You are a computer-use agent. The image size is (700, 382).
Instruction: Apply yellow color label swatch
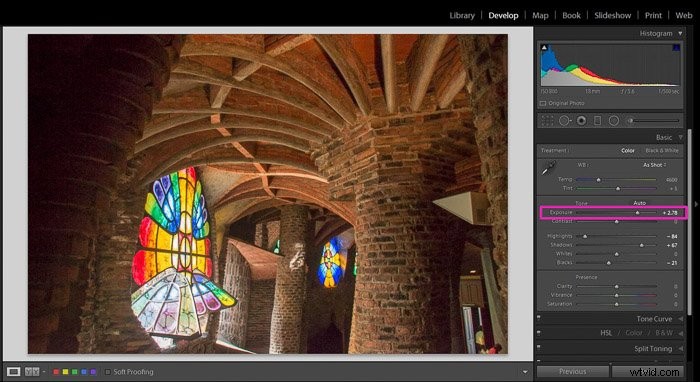tap(66, 372)
